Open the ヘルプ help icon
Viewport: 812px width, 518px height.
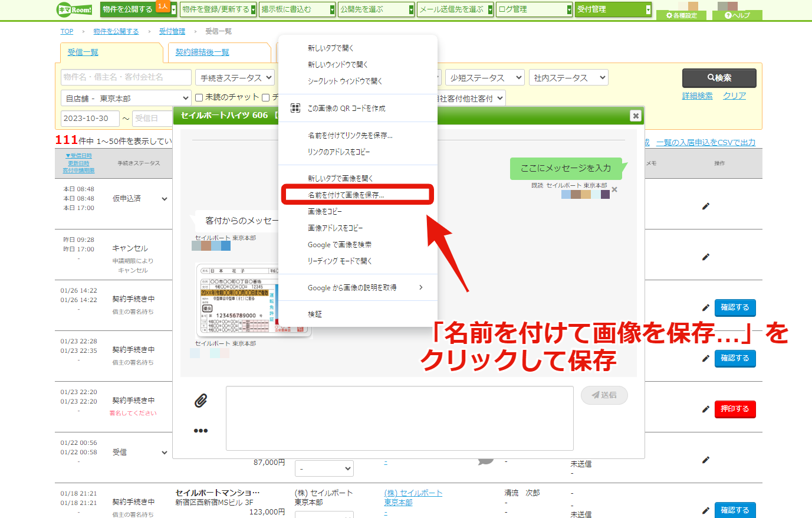pyautogui.click(x=737, y=15)
